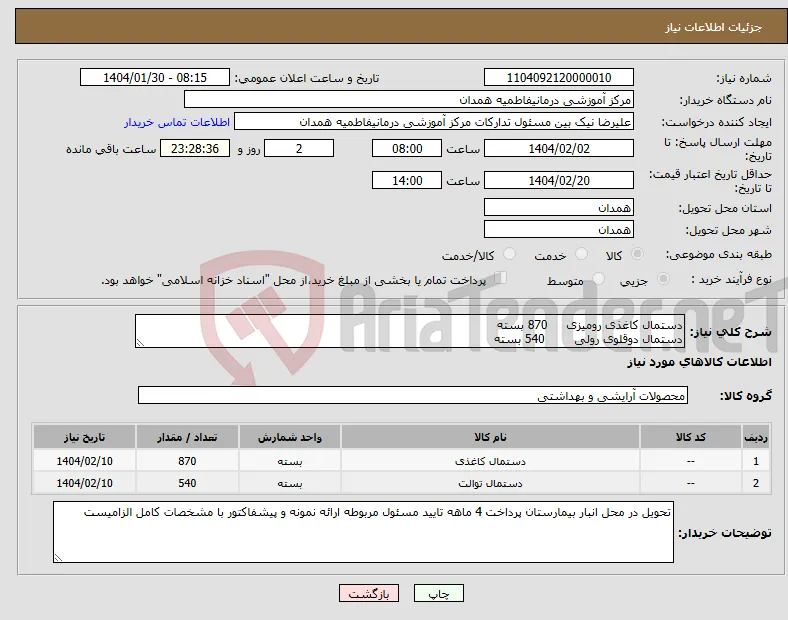Click the quantity cell 870
Viewport: 788px width, 620px height.
[x=187, y=461]
